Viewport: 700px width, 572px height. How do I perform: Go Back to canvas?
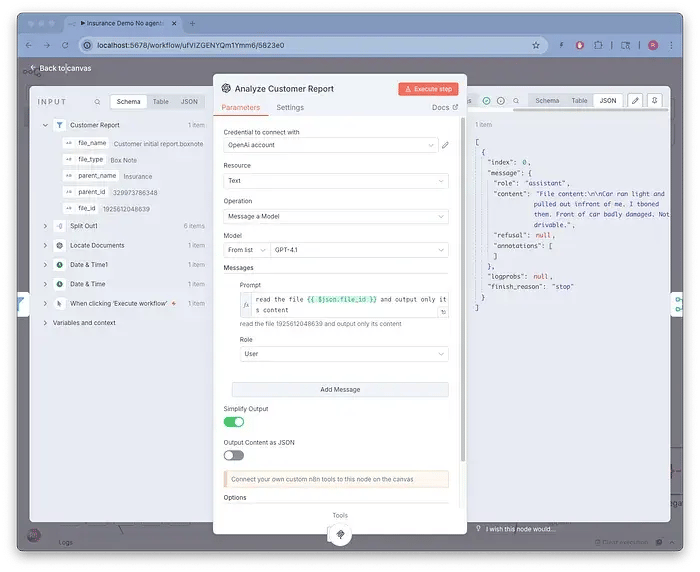pyautogui.click(x=61, y=68)
